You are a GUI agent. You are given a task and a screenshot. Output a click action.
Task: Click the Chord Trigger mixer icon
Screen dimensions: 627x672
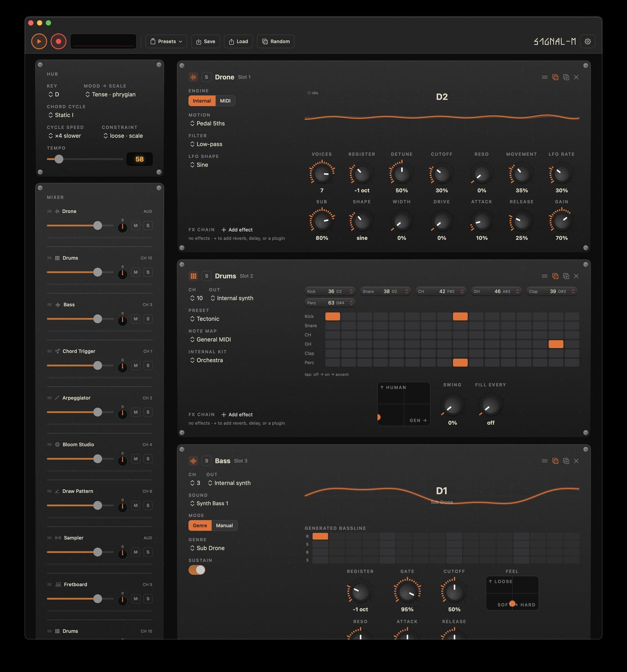pos(57,351)
